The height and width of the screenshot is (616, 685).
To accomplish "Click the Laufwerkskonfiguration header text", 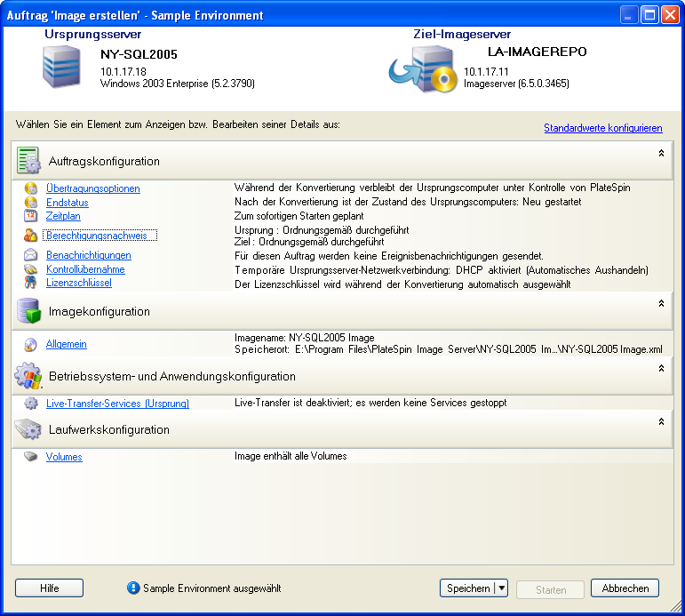I will [x=109, y=429].
